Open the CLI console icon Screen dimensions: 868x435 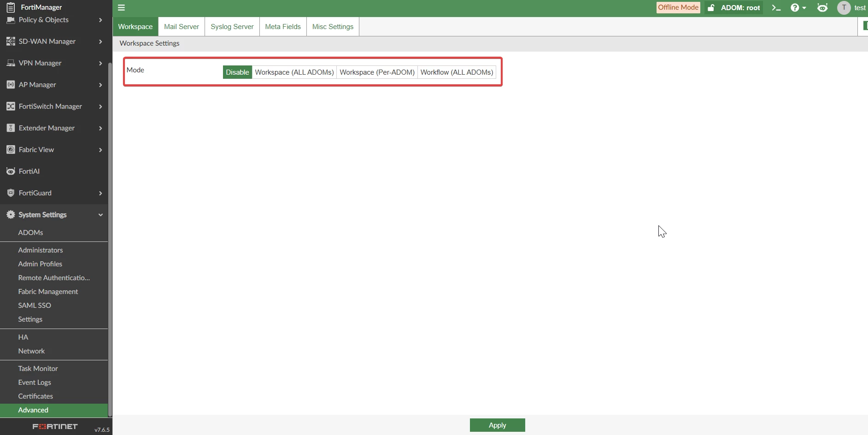(776, 8)
